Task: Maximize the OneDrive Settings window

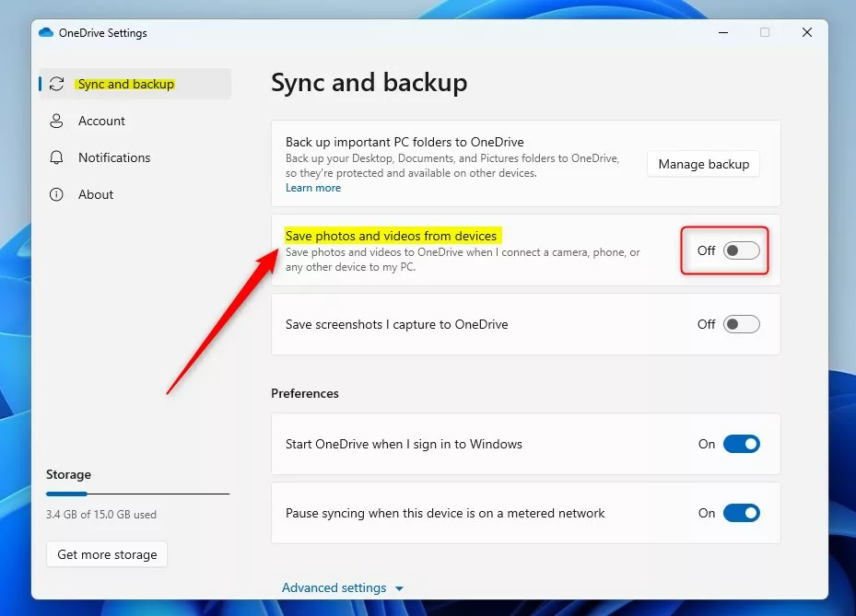Action: [765, 32]
